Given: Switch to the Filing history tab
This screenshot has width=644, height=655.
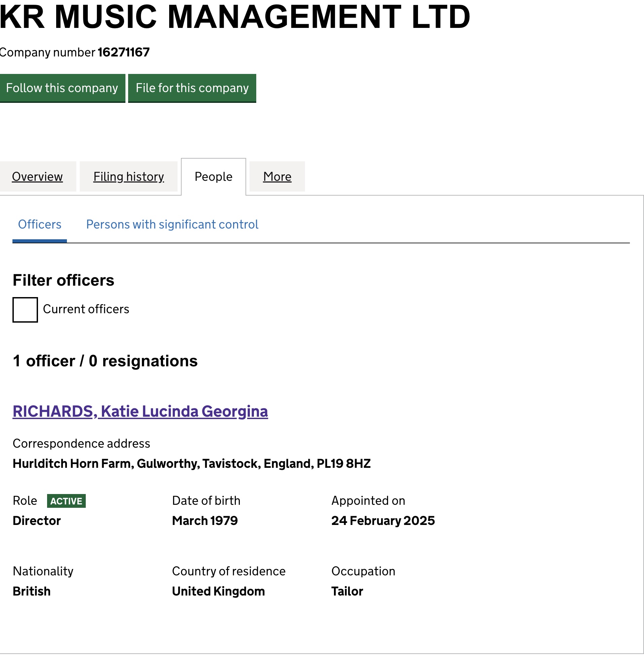Looking at the screenshot, I should pos(128,177).
